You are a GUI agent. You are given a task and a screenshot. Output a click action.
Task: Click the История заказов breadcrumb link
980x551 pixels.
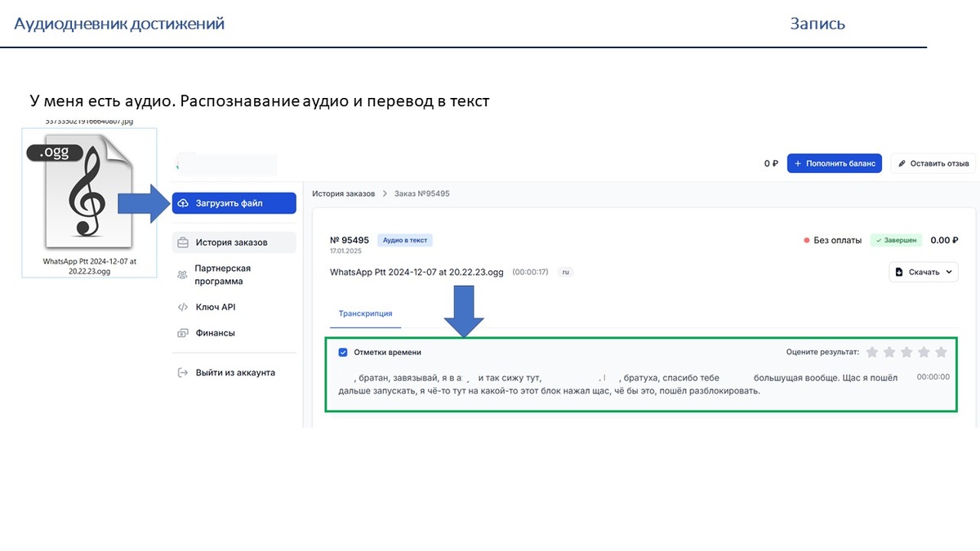(344, 193)
